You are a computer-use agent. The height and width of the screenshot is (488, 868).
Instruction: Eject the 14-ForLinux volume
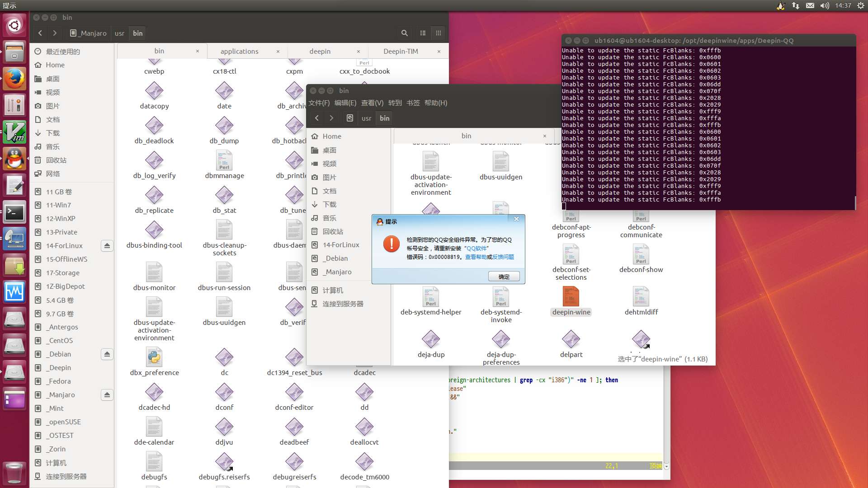pos(107,246)
